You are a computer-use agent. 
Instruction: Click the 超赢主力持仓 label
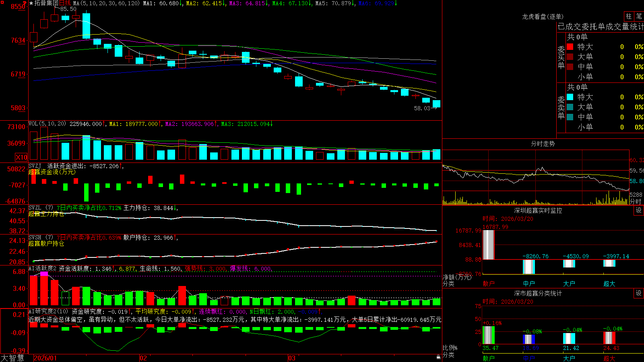(46, 214)
